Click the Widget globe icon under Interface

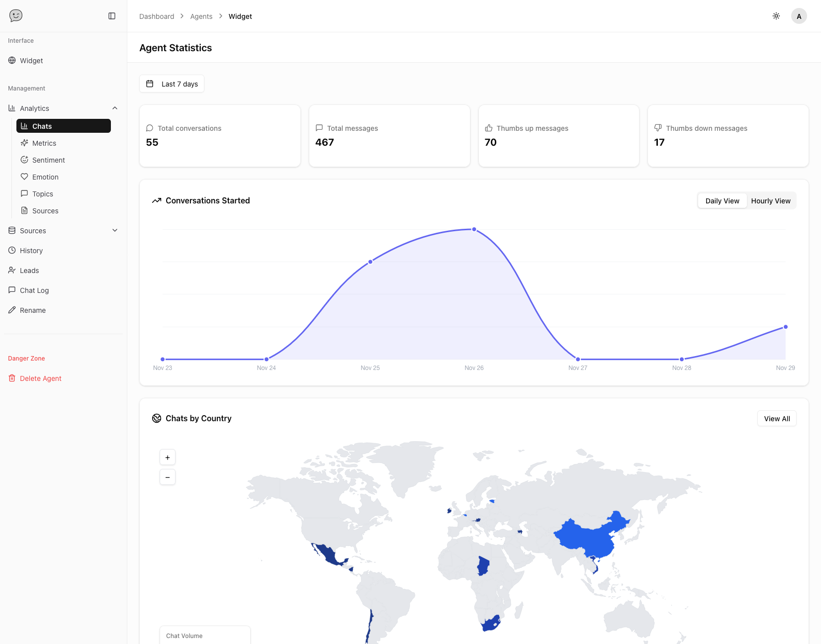(12, 60)
